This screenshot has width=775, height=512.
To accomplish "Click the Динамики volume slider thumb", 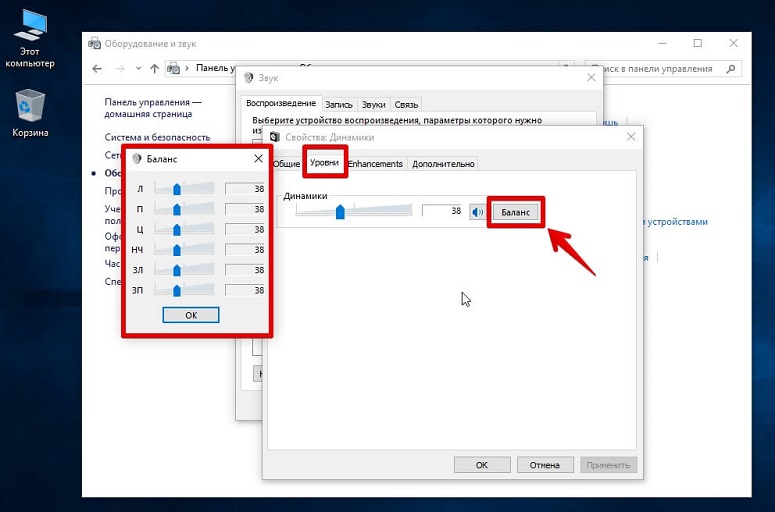I will (x=340, y=212).
